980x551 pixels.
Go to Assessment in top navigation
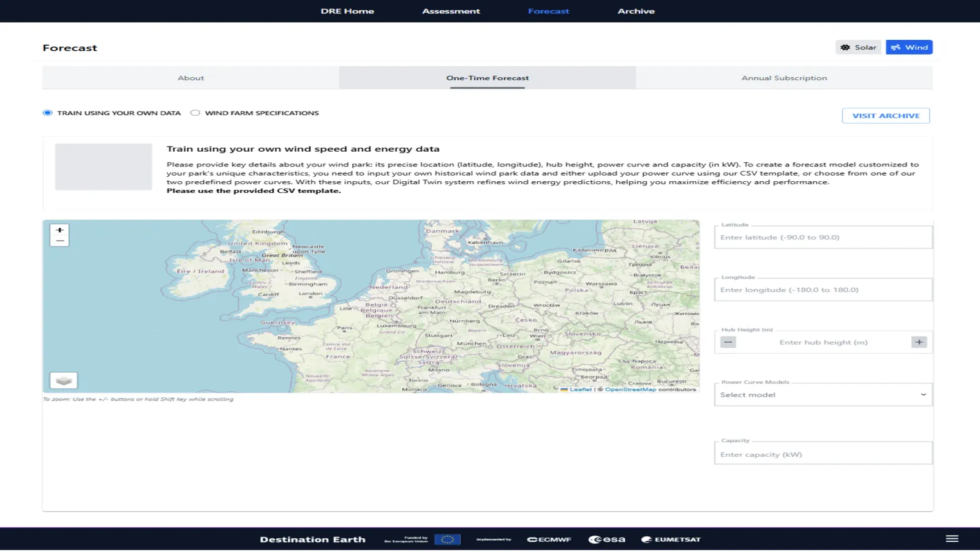(x=451, y=11)
